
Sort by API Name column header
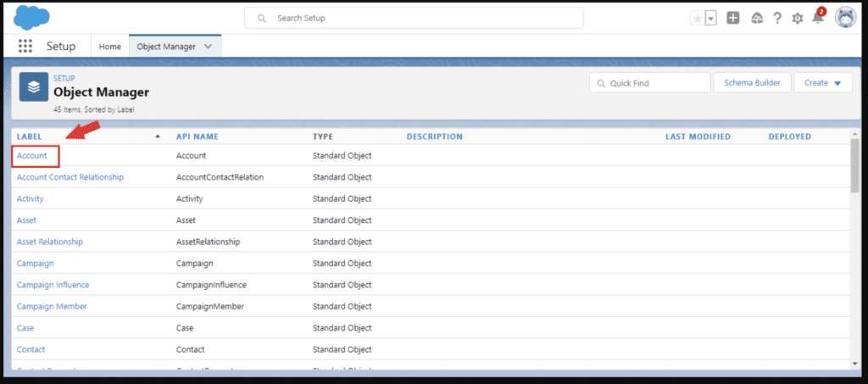[x=197, y=136]
